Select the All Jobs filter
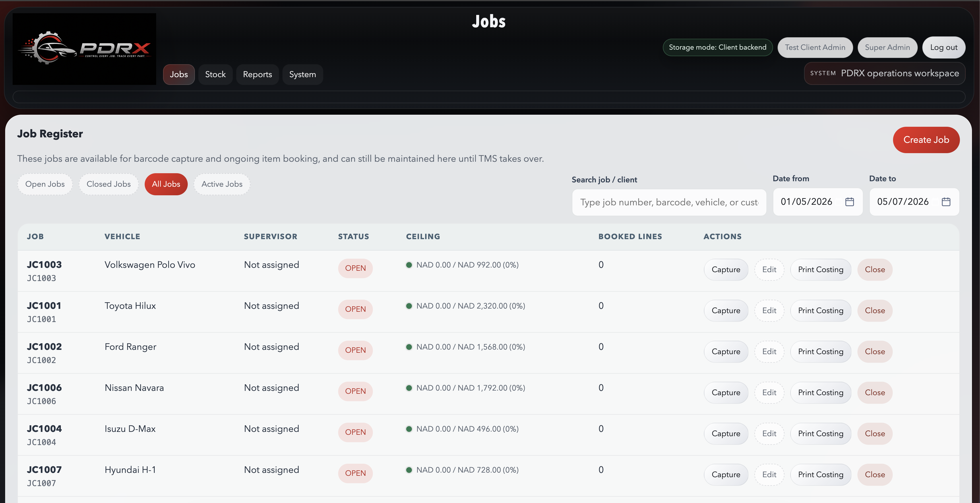The height and width of the screenshot is (503, 980). 166,184
